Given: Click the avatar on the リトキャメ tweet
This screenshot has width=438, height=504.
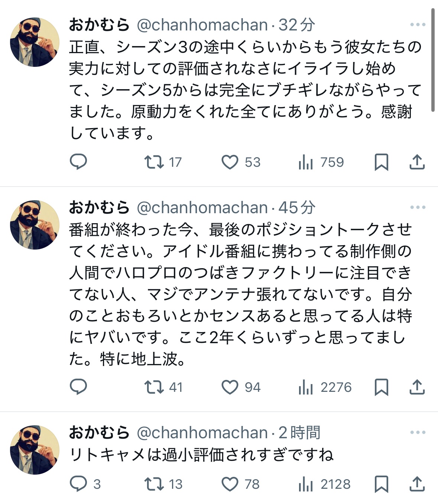Looking at the screenshot, I should tap(35, 450).
